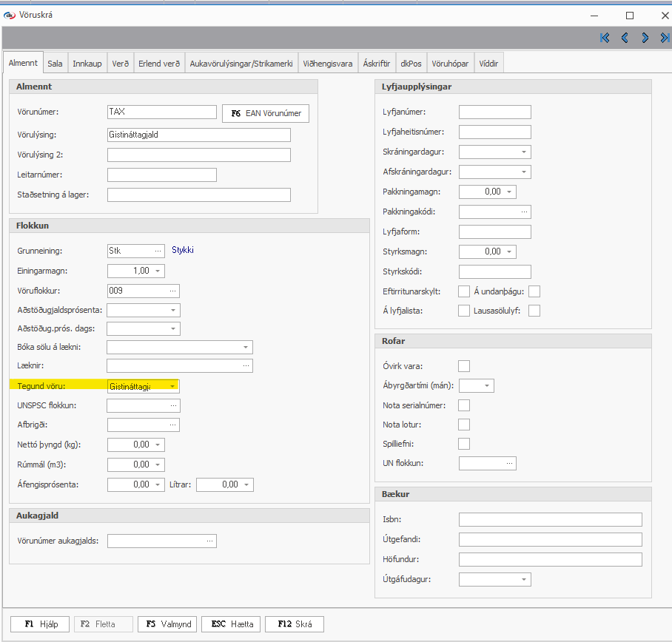672x642 pixels.
Task: Switch to the Innkaup tab
Action: 87,64
